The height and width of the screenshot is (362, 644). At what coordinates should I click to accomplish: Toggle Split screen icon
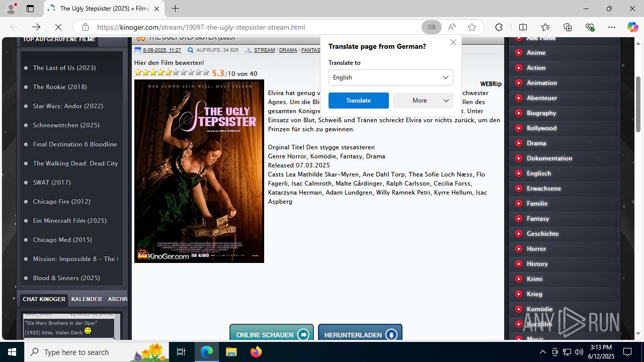tap(523, 27)
